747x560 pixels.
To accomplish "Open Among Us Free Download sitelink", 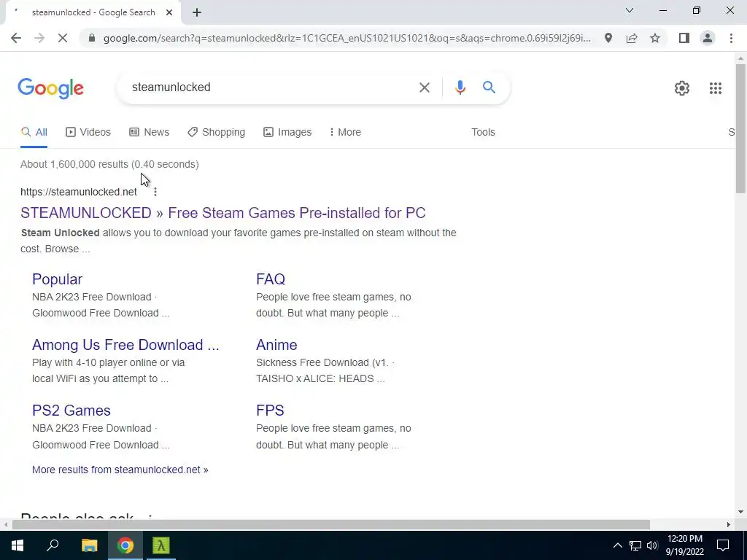I will tap(125, 345).
